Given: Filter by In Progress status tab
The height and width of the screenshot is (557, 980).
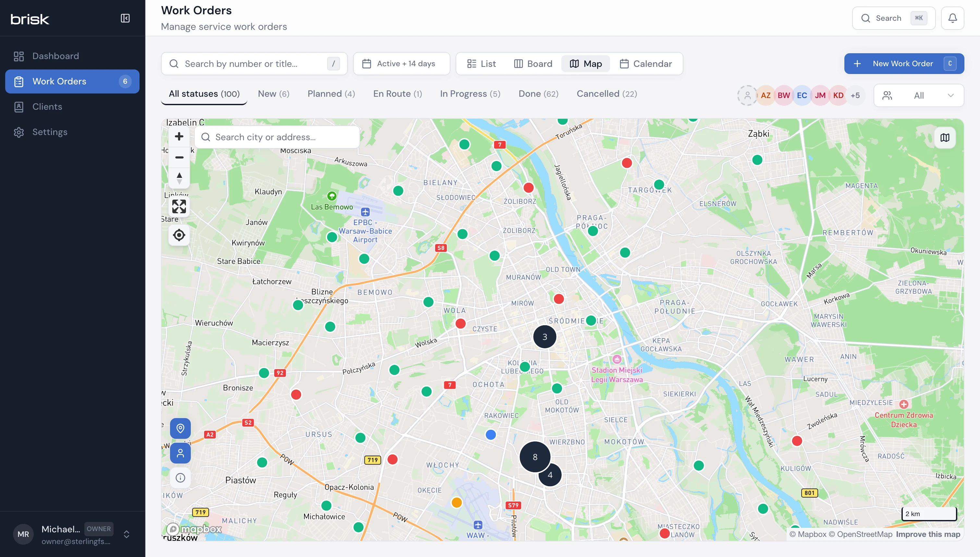Looking at the screenshot, I should pos(470,94).
